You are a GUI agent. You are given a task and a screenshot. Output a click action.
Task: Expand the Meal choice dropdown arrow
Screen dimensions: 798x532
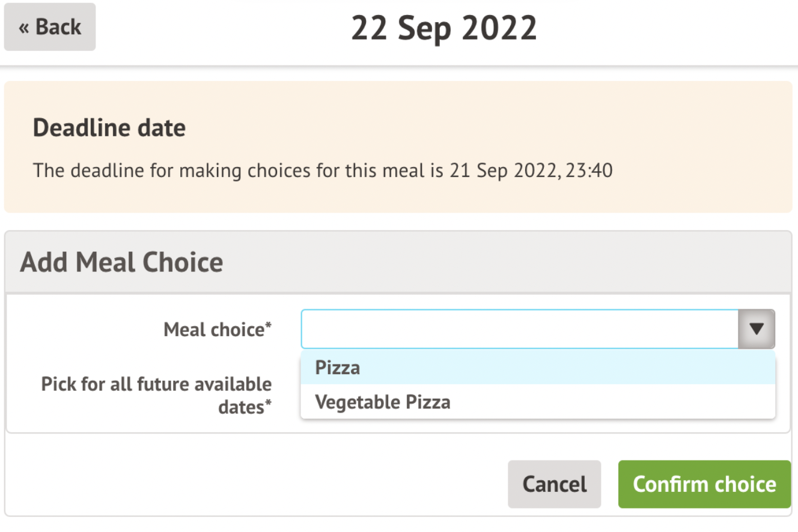[x=757, y=329]
